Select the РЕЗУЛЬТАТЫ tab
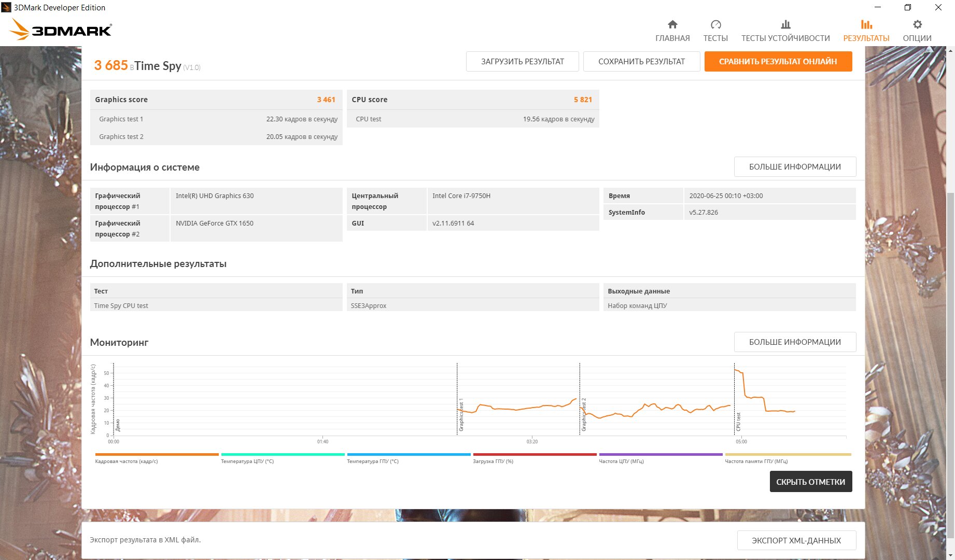 pos(866,38)
